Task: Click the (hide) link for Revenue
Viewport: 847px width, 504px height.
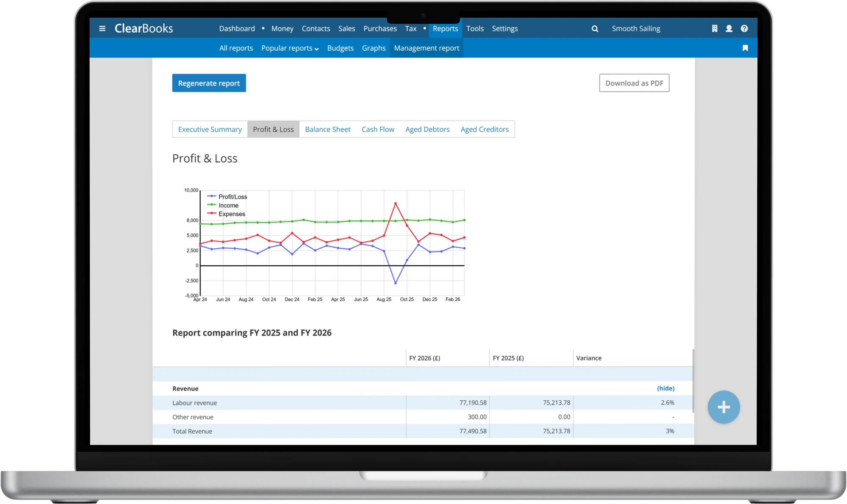Action: [665, 388]
